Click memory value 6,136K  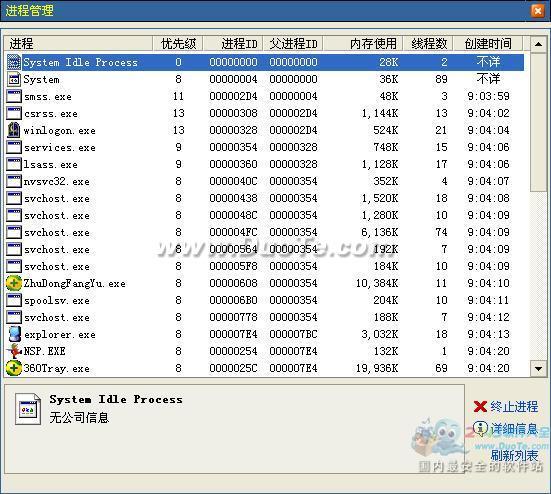(x=380, y=232)
